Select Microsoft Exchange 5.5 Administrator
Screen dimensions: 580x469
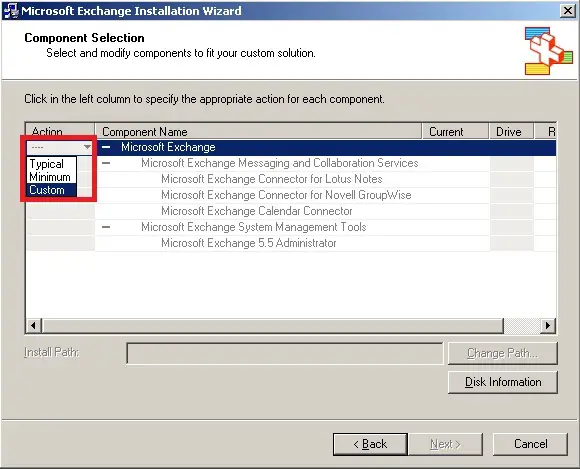pyautogui.click(x=249, y=243)
